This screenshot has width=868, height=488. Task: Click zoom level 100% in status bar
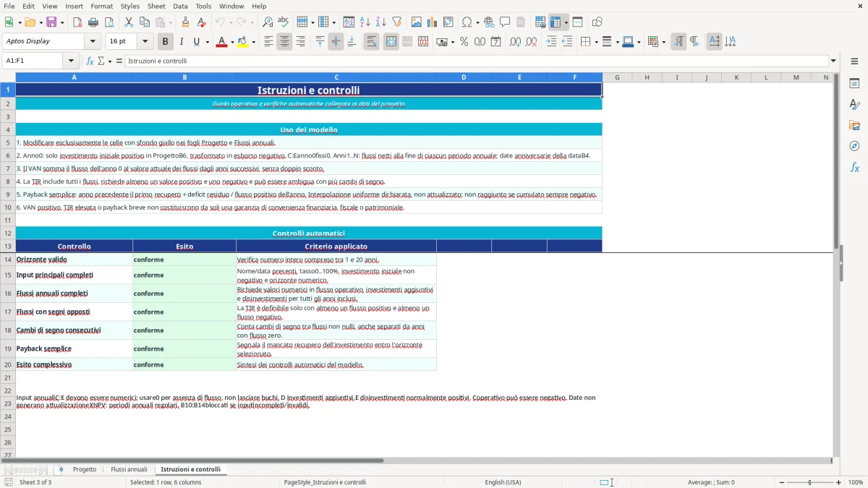pyautogui.click(x=856, y=482)
